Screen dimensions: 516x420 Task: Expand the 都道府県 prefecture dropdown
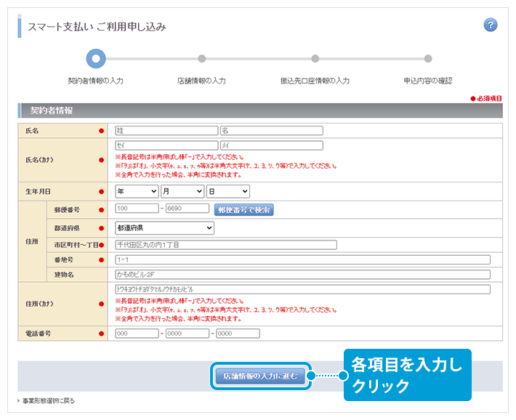(x=164, y=228)
